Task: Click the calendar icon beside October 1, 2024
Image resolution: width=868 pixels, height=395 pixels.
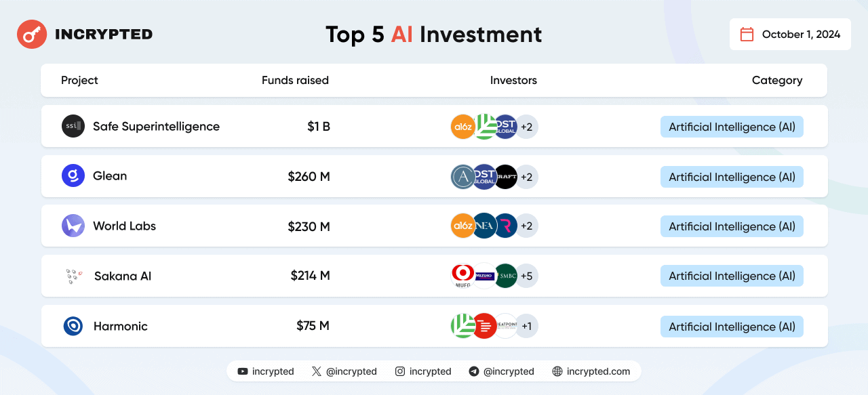Action: tap(747, 35)
